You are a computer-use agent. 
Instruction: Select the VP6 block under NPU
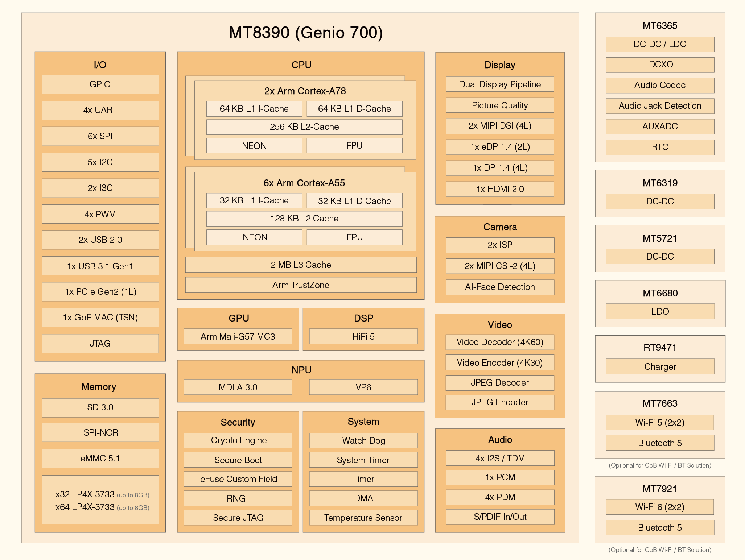pyautogui.click(x=363, y=387)
